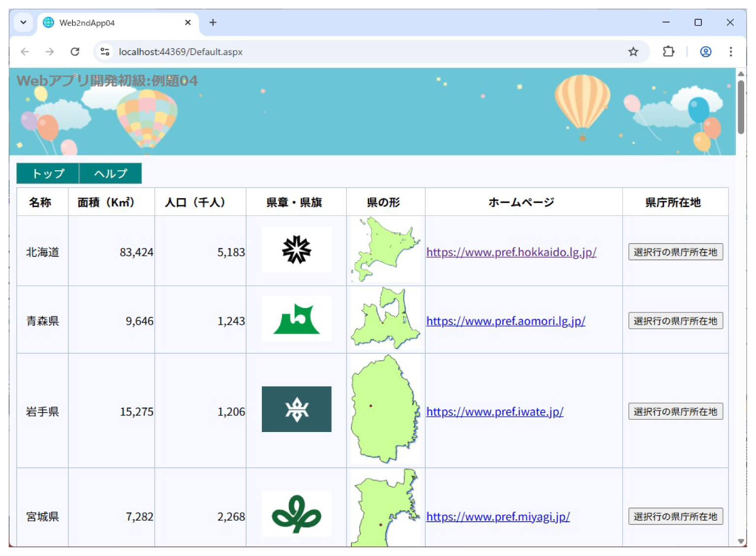Click the reload page icon
The width and height of the screenshot is (756, 556).
click(x=75, y=51)
